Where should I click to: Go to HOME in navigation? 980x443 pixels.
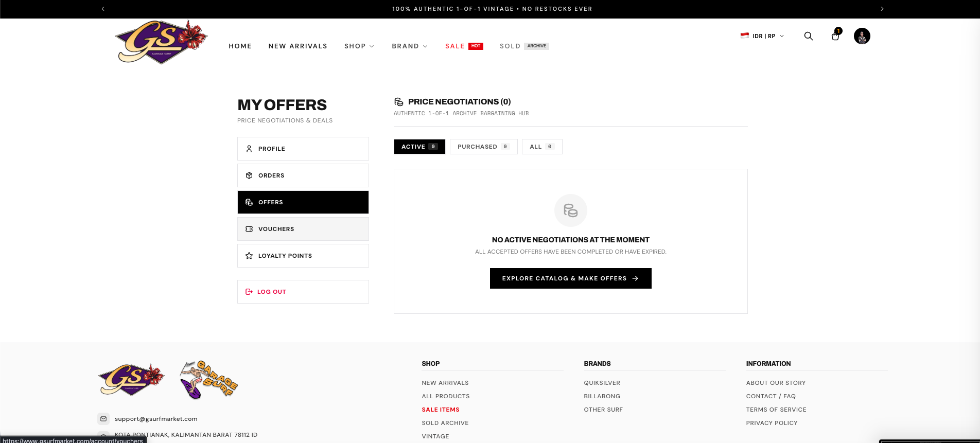pos(240,46)
